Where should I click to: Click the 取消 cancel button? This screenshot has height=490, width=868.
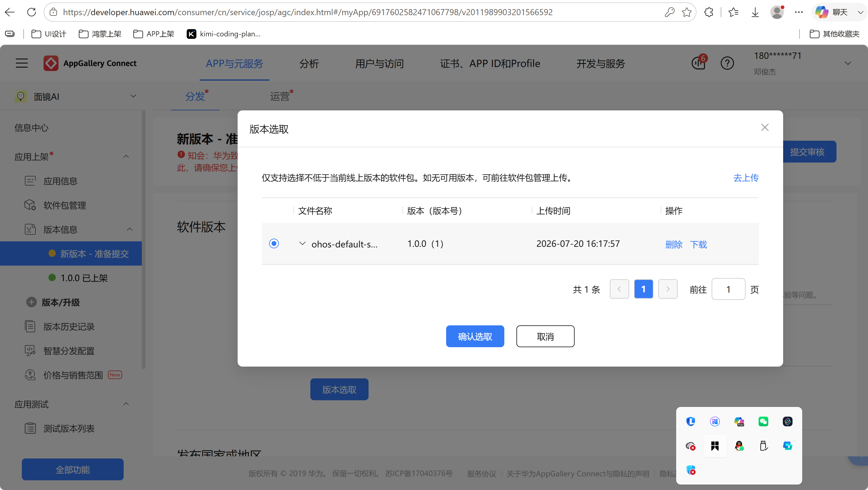click(545, 336)
